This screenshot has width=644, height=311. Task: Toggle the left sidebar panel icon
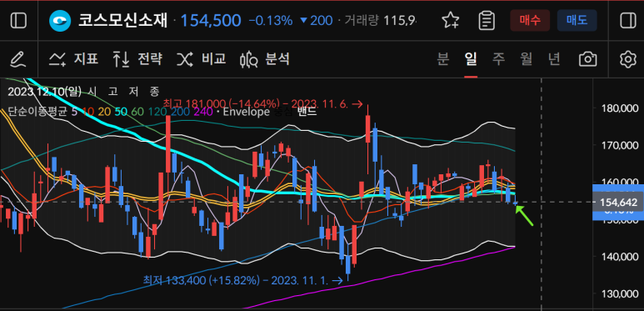pos(18,20)
